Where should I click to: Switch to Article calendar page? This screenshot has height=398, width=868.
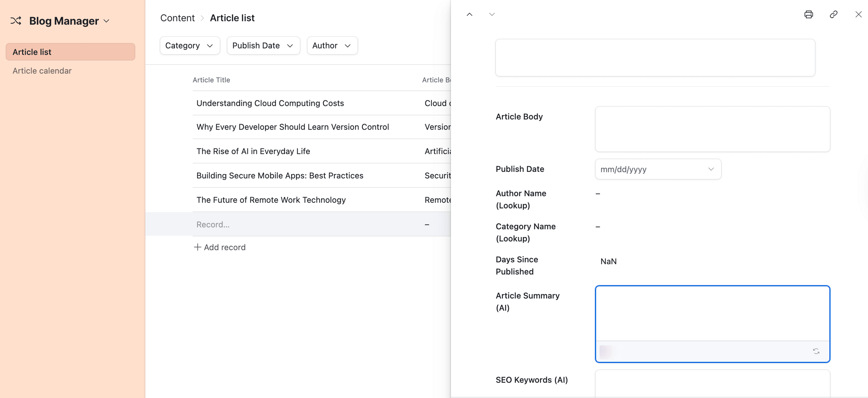pyautogui.click(x=42, y=71)
